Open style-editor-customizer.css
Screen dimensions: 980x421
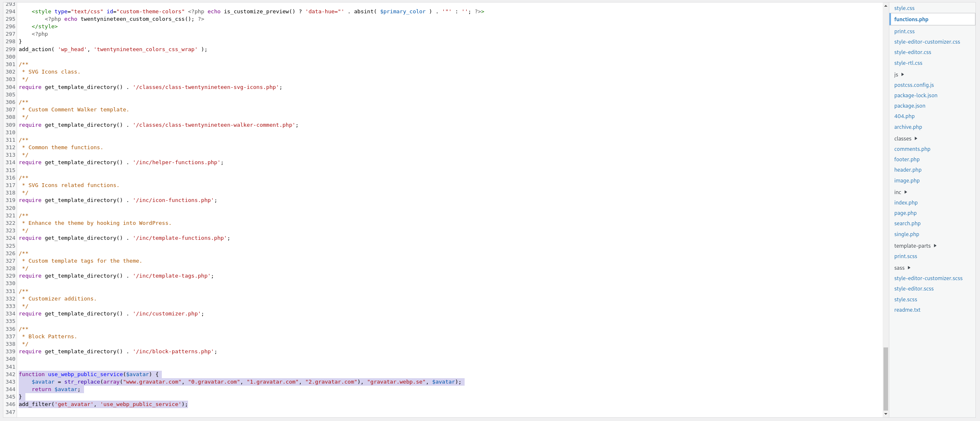[927, 42]
